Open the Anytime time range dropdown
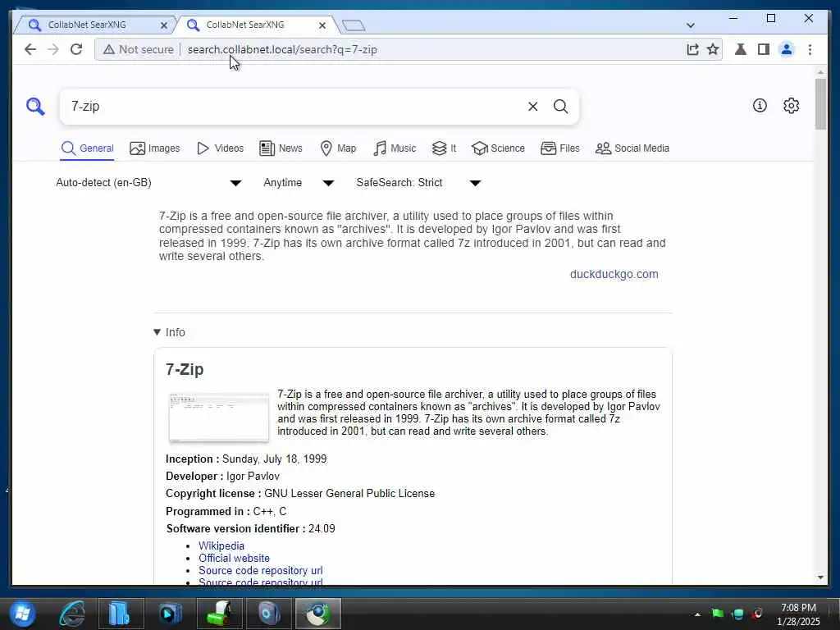 tap(299, 183)
